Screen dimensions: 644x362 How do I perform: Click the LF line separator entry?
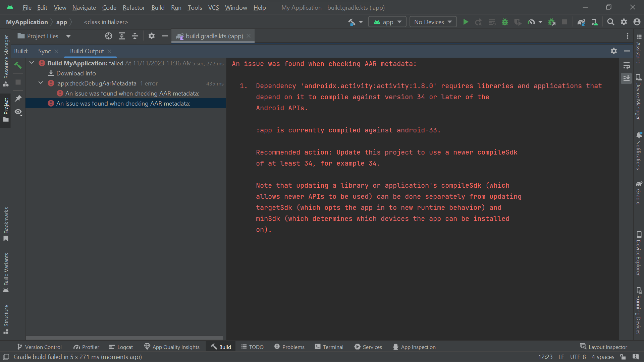[561, 357]
